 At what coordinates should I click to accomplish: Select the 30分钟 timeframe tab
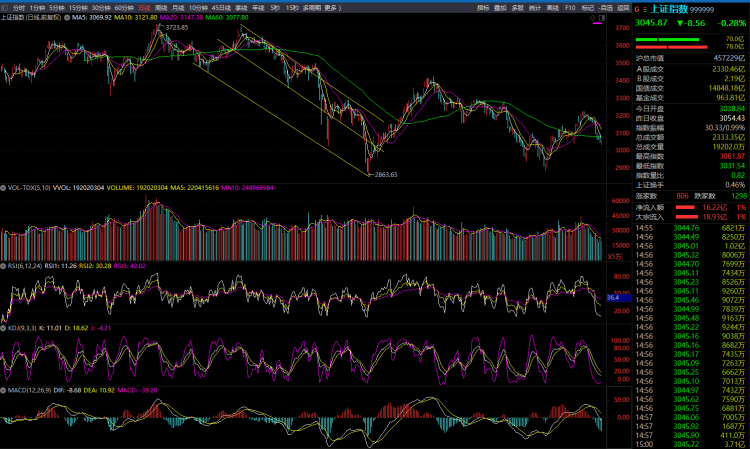(x=101, y=7)
